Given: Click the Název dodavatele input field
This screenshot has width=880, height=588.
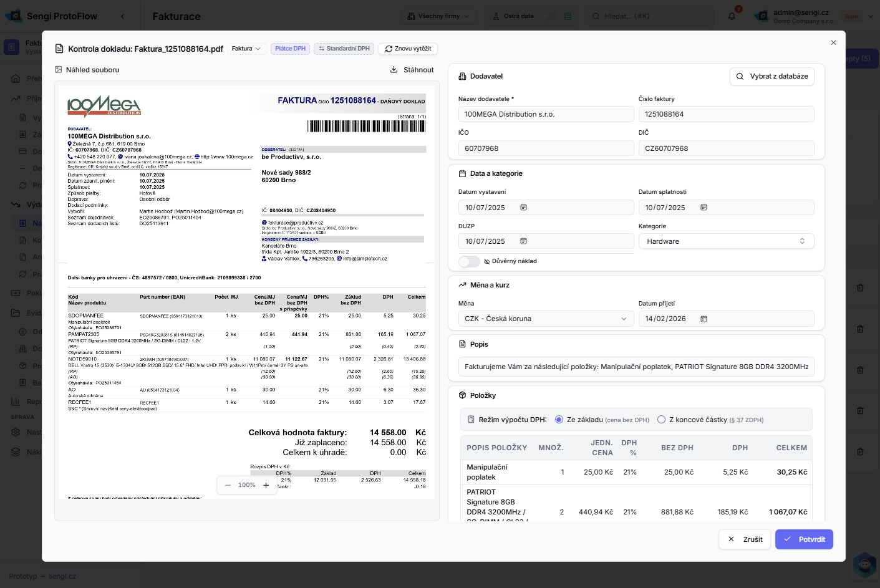Looking at the screenshot, I should tap(546, 114).
